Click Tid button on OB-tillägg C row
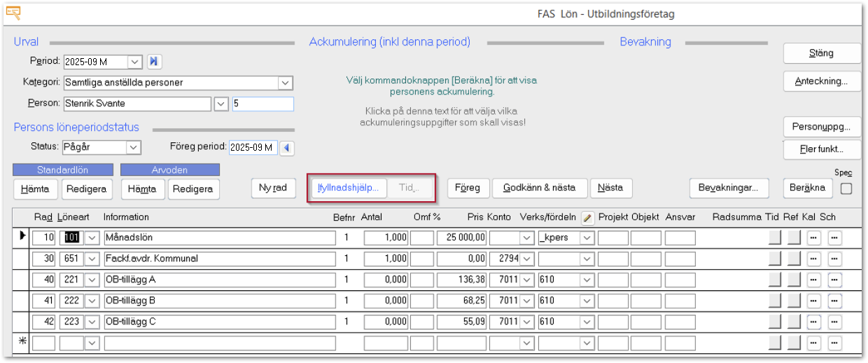 (x=775, y=322)
